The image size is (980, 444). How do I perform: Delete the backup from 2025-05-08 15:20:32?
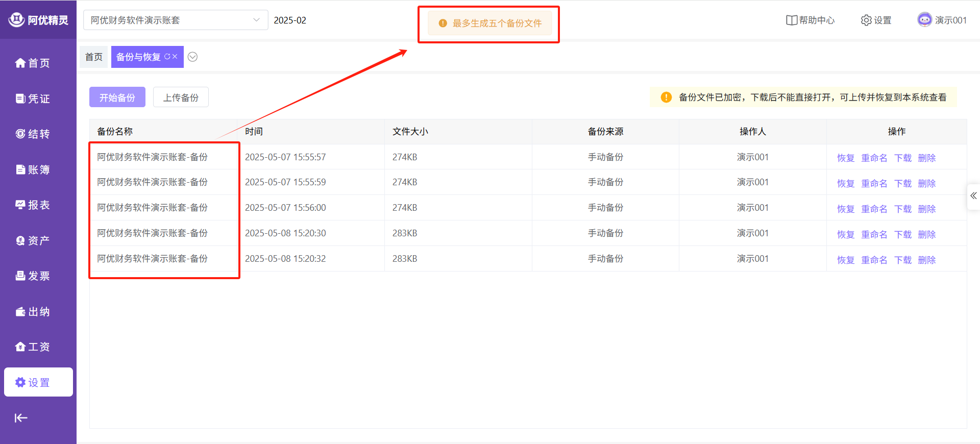click(x=926, y=260)
